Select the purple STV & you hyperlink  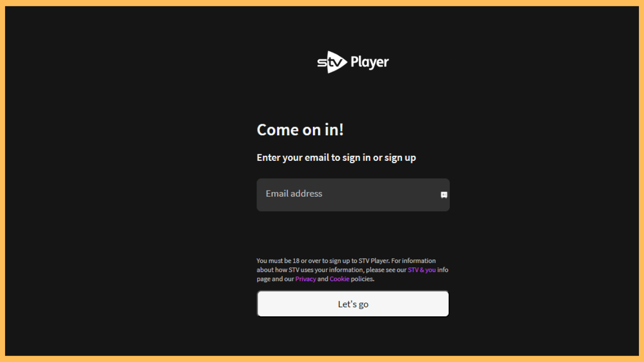tap(422, 269)
